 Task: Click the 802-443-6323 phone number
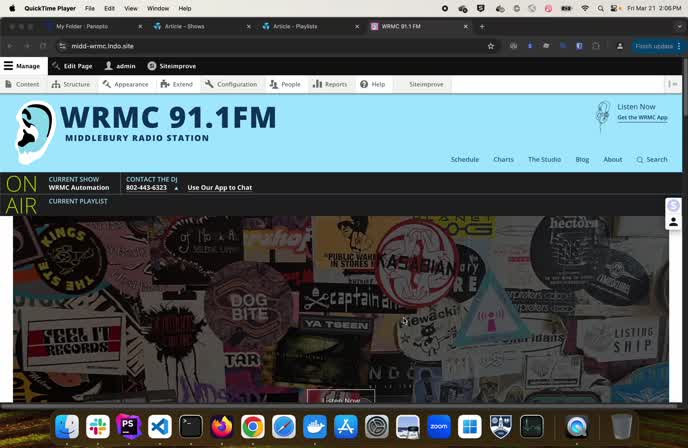tap(146, 187)
